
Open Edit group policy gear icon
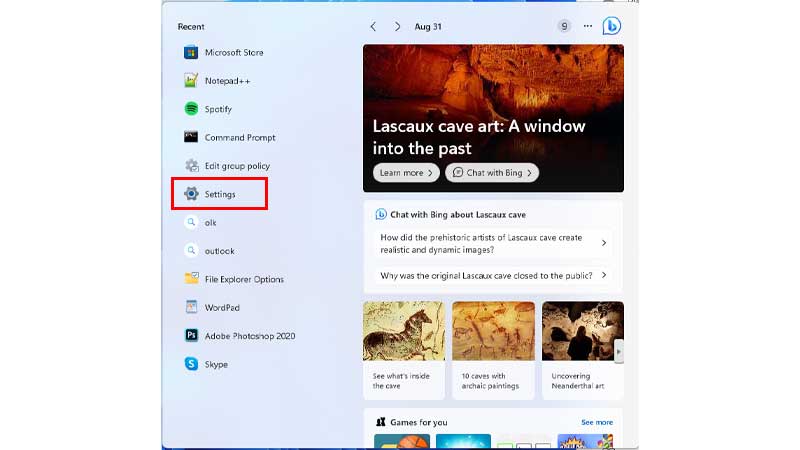[x=191, y=165]
